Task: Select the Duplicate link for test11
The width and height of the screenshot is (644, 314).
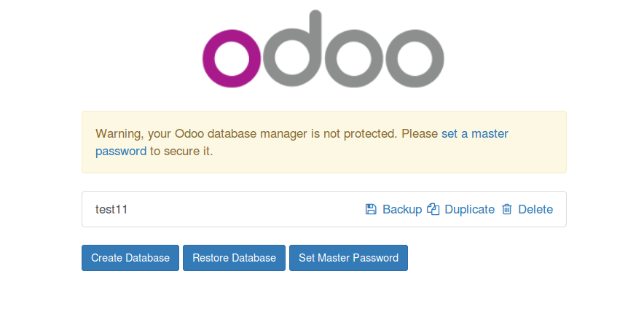Action: pyautogui.click(x=469, y=210)
